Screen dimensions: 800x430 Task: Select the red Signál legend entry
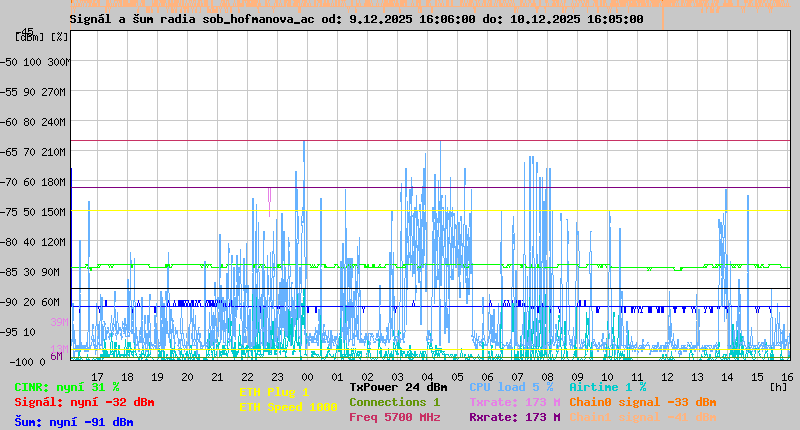coord(84,402)
